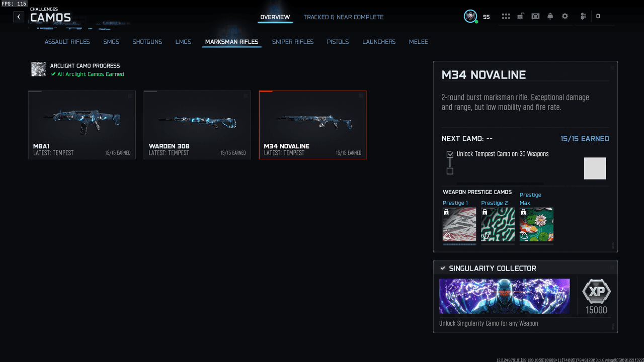
Task: Switch to Tracked & Near Complete tab
Action: point(343,17)
